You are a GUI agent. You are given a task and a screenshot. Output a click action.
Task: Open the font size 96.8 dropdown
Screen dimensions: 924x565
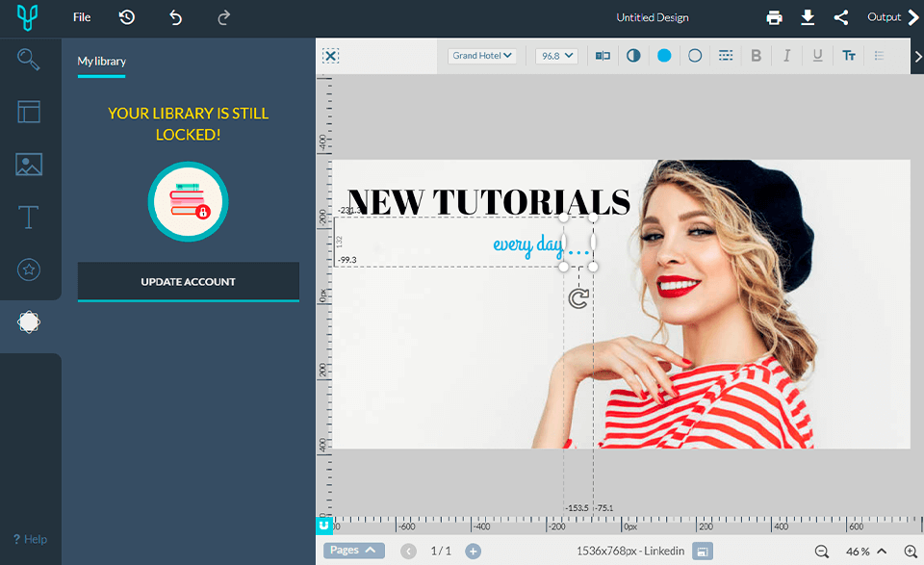pos(556,55)
